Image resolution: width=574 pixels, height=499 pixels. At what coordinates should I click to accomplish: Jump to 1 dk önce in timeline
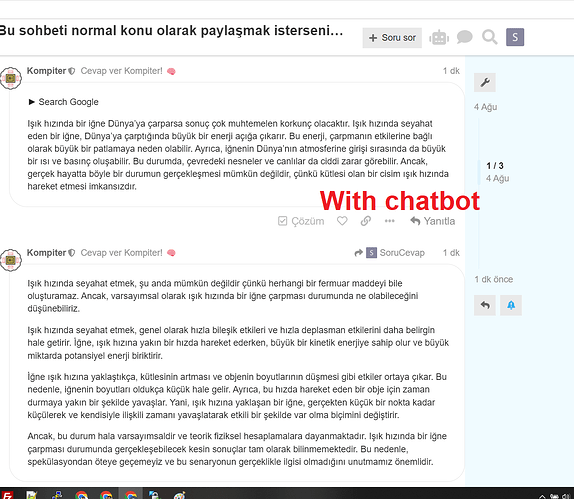click(493, 279)
